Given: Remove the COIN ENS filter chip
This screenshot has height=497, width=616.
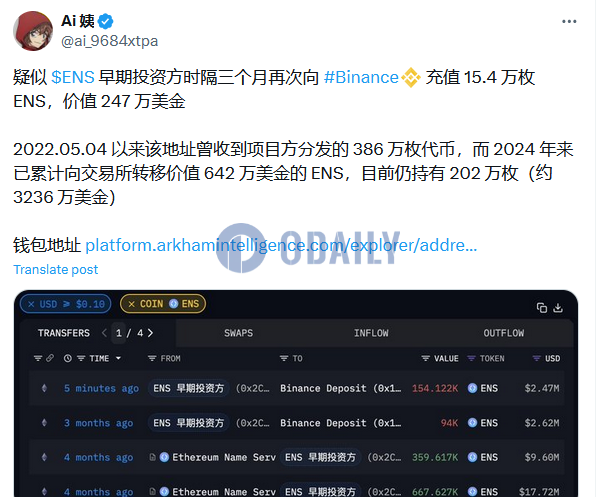Looking at the screenshot, I should (132, 304).
